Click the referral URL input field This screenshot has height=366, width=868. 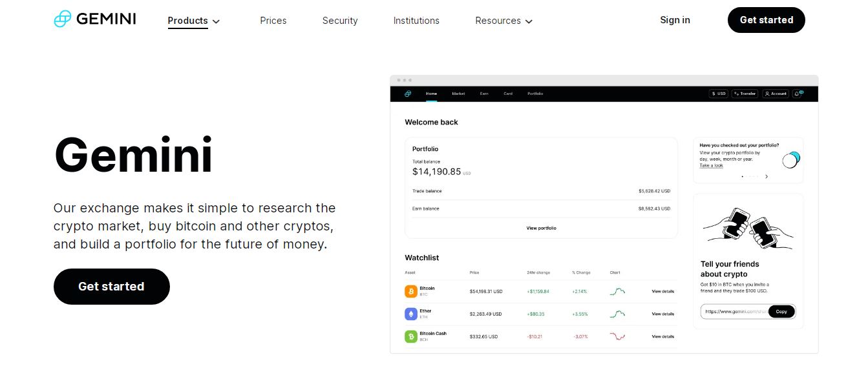[x=736, y=311]
